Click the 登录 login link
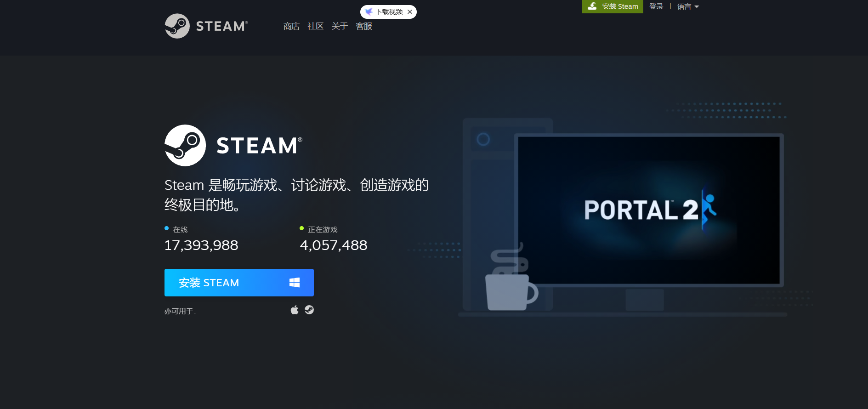This screenshot has width=868, height=409. coord(656,6)
